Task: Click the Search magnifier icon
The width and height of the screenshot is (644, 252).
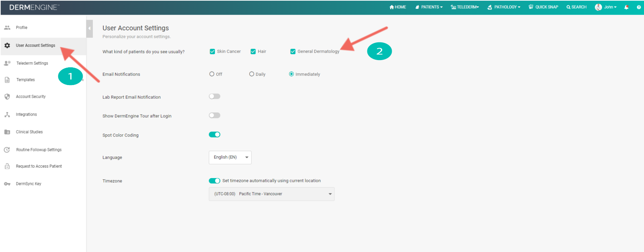Action: point(568,7)
